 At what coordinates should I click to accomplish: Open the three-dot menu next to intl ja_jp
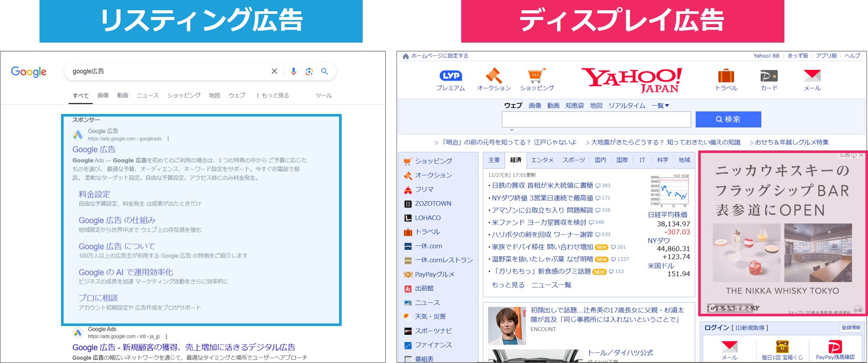tap(166, 337)
